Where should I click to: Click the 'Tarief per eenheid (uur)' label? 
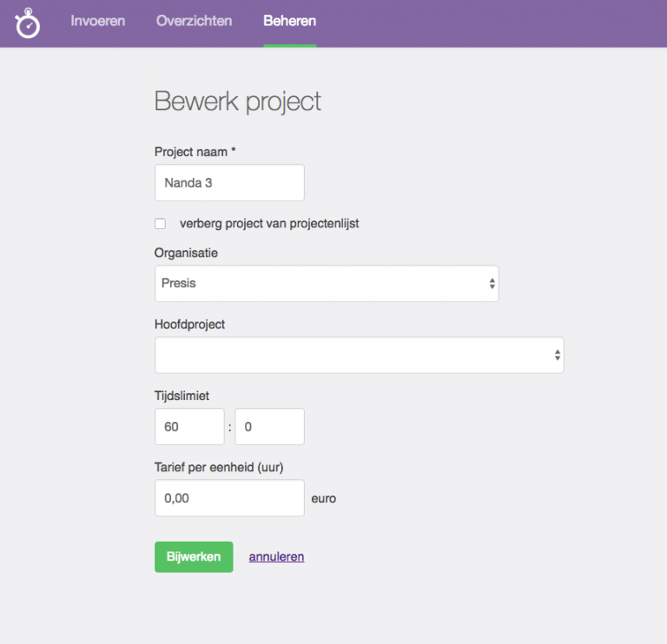(219, 467)
